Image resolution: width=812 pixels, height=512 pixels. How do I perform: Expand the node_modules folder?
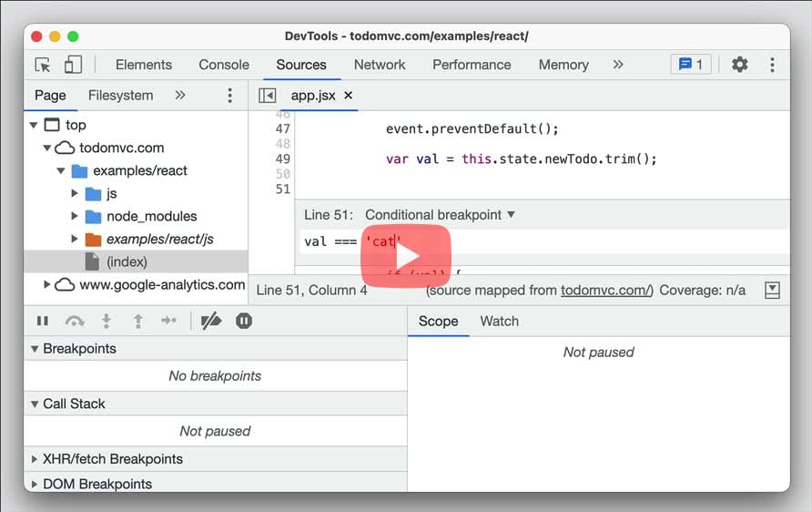74,216
